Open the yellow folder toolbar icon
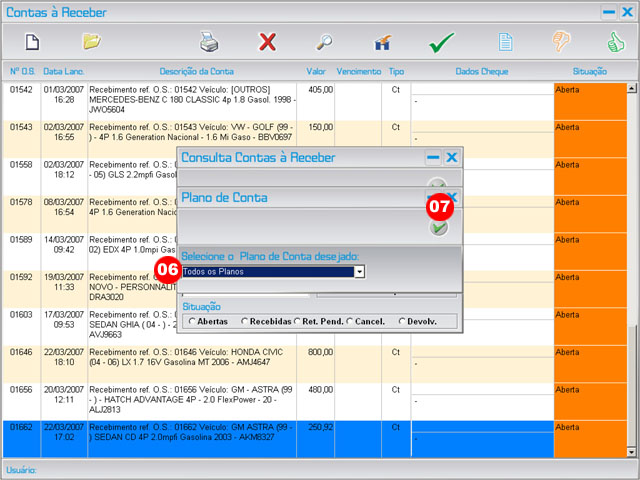The image size is (640, 480). [x=92, y=42]
